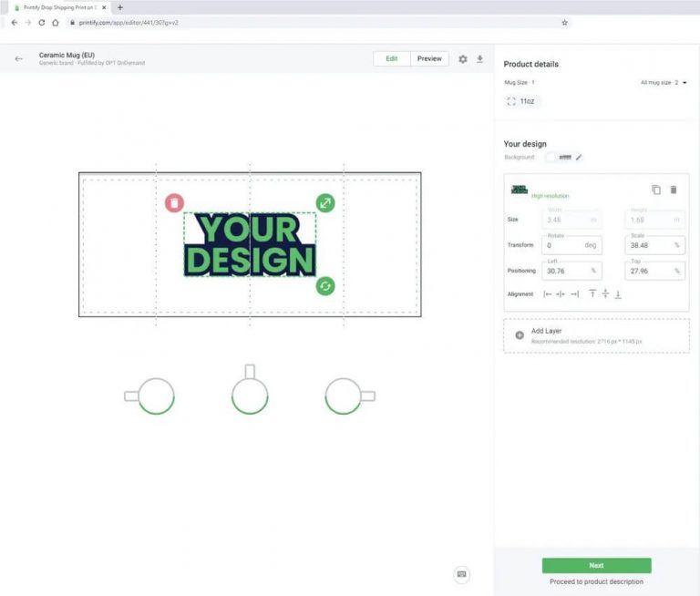Click the red delete icon on canvas
Image resolution: width=700 pixels, height=596 pixels.
point(174,203)
